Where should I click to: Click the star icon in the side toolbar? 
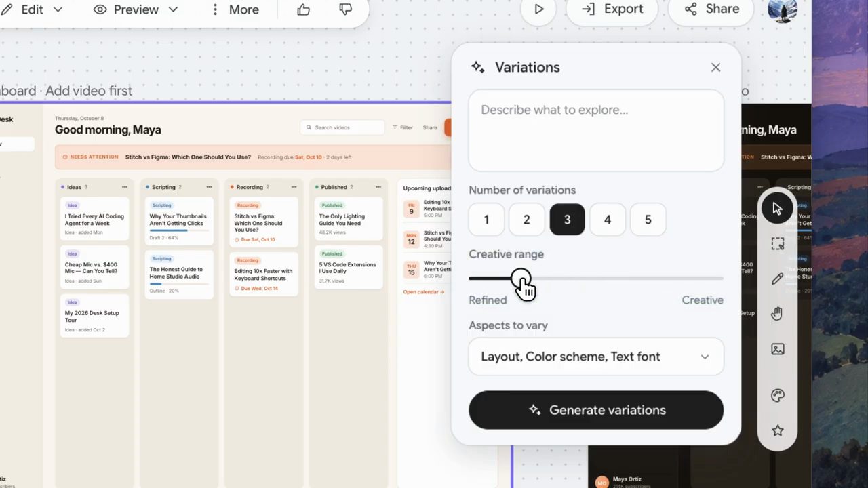pos(777,430)
